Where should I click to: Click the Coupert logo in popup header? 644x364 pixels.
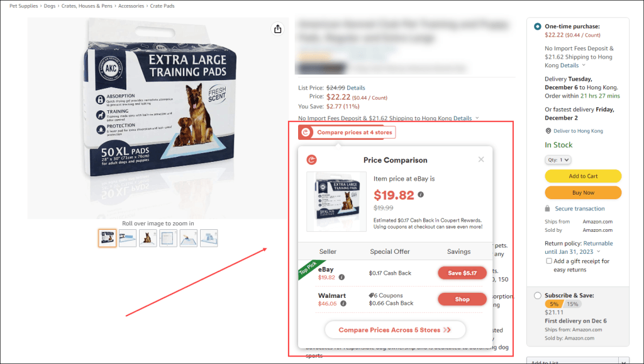pos(312,159)
